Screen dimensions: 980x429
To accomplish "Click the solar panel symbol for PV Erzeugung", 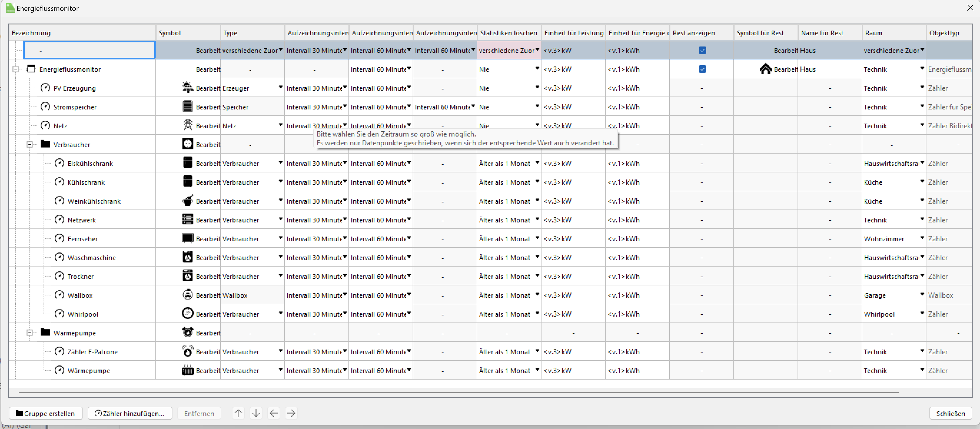I will (187, 88).
